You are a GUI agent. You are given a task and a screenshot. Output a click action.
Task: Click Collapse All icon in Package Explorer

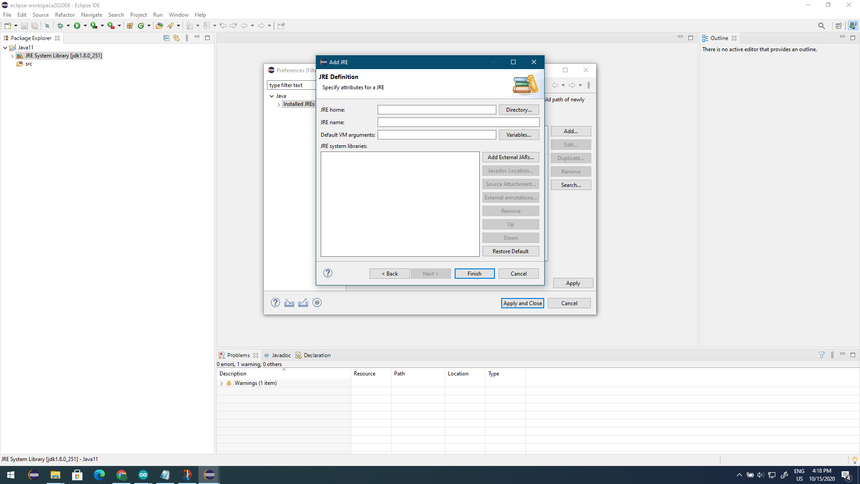[x=166, y=38]
